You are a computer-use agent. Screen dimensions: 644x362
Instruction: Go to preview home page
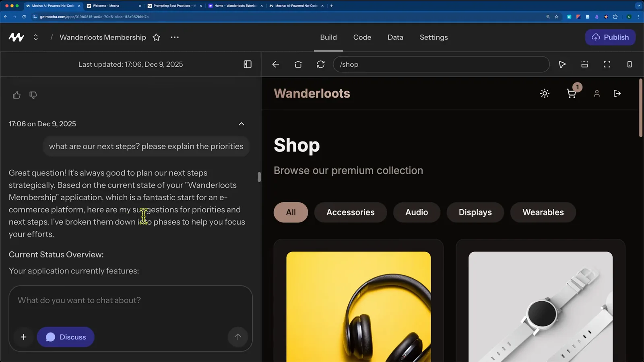(298, 64)
